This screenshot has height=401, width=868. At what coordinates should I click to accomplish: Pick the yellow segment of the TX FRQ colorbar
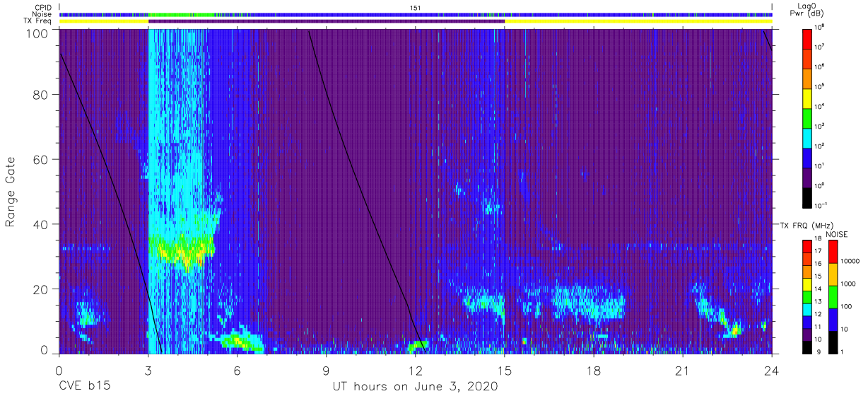[807, 284]
